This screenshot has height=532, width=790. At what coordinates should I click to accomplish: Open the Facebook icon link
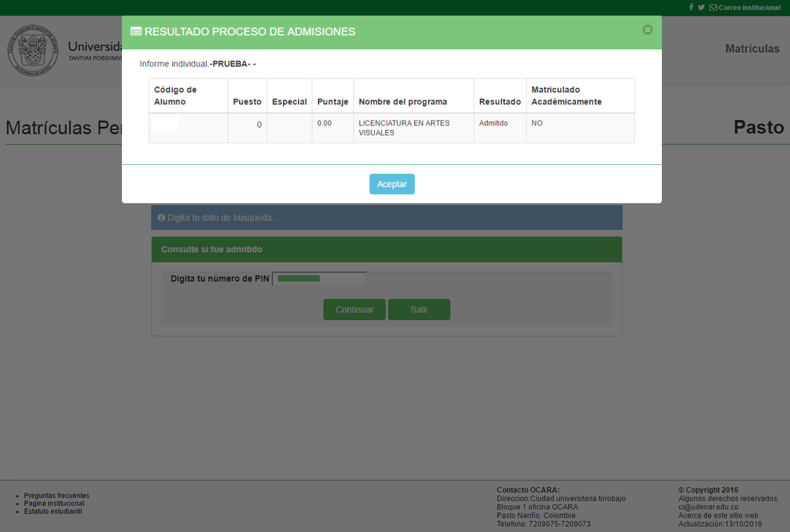[691, 7]
